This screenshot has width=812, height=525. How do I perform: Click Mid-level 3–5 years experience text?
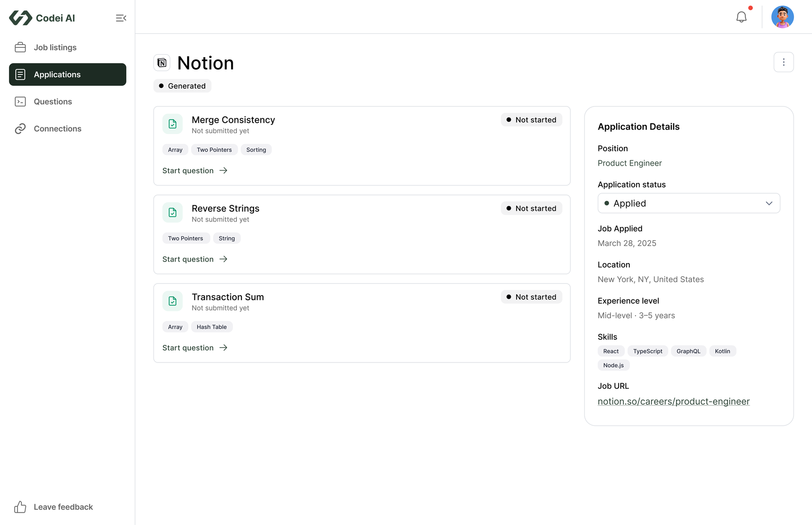tap(637, 316)
